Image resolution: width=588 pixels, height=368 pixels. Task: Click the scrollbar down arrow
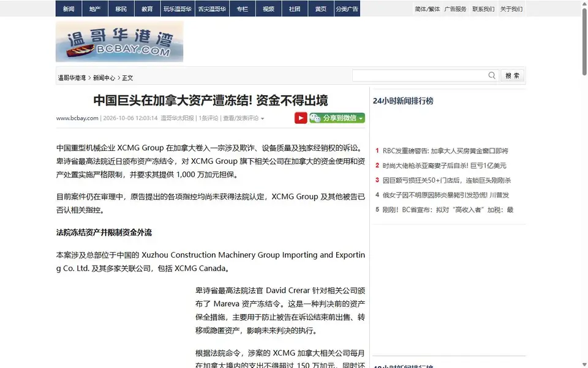tap(584, 364)
